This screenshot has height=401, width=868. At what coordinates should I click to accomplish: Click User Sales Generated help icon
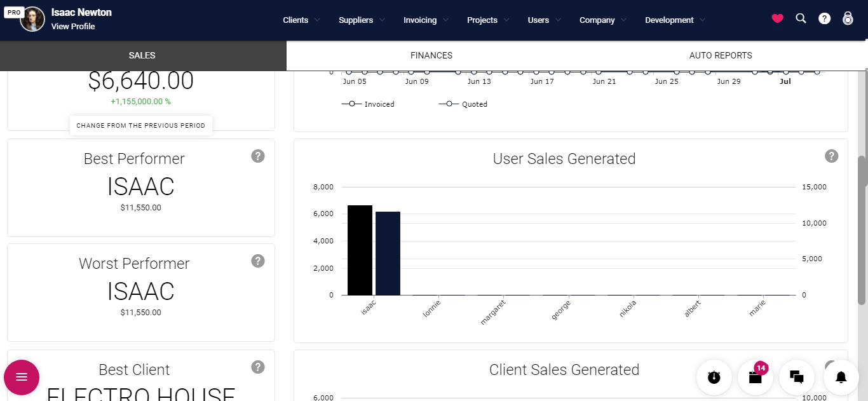[831, 156]
